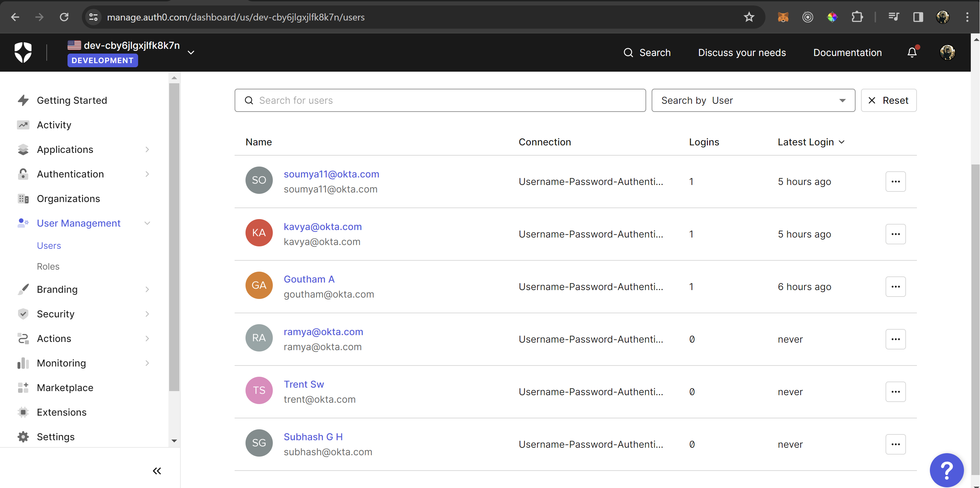The width and height of the screenshot is (980, 488).
Task: Collapse the User Management submenu
Action: click(148, 223)
